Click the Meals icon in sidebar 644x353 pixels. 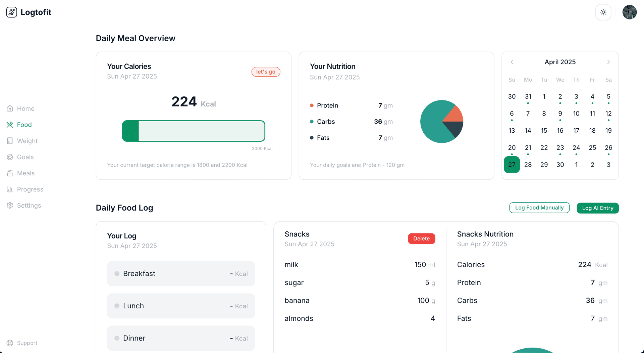coord(10,173)
